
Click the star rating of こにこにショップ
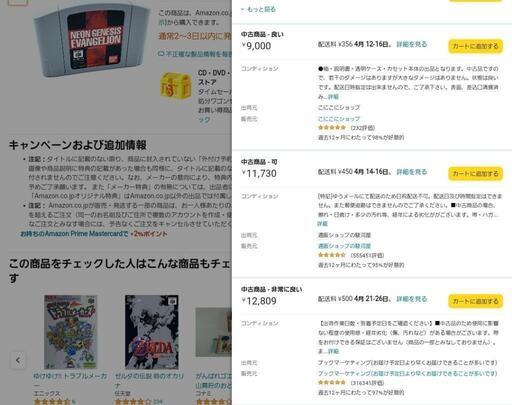coord(332,128)
